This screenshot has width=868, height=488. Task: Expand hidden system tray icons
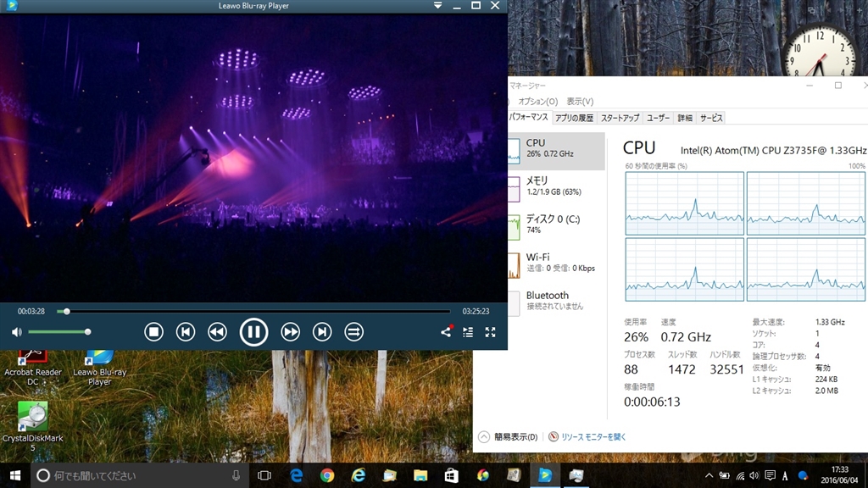point(709,475)
